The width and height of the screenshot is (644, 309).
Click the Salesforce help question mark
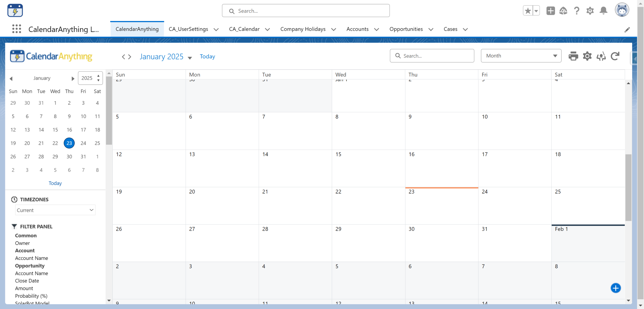(x=577, y=11)
